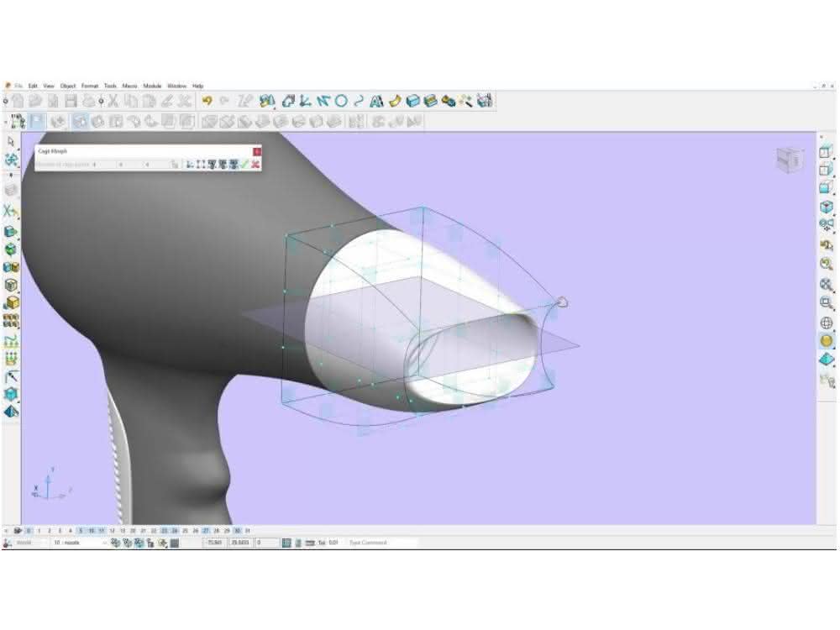840x630 pixels.
Task: Click the layers stack icon
Action: click(x=18, y=531)
